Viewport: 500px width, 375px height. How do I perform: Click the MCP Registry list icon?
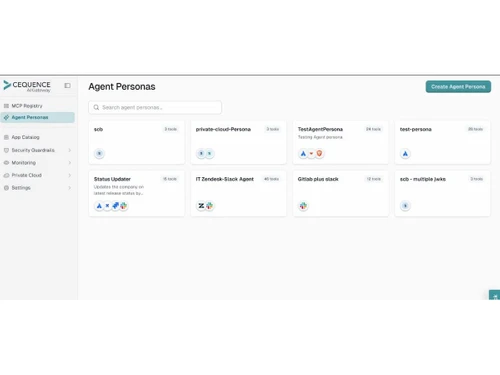(x=6, y=106)
